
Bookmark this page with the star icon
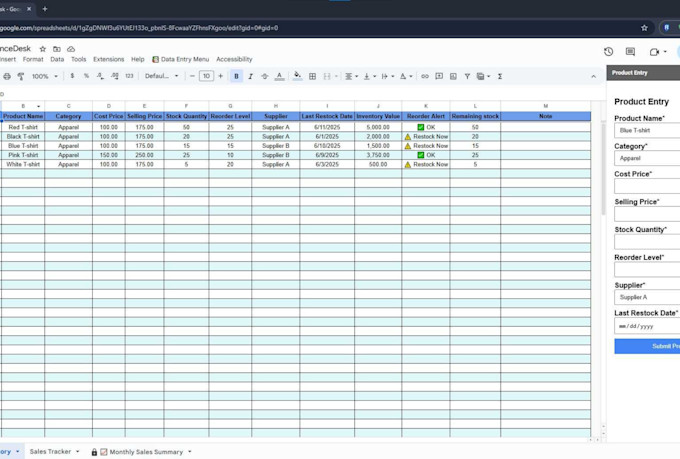[x=644, y=28]
